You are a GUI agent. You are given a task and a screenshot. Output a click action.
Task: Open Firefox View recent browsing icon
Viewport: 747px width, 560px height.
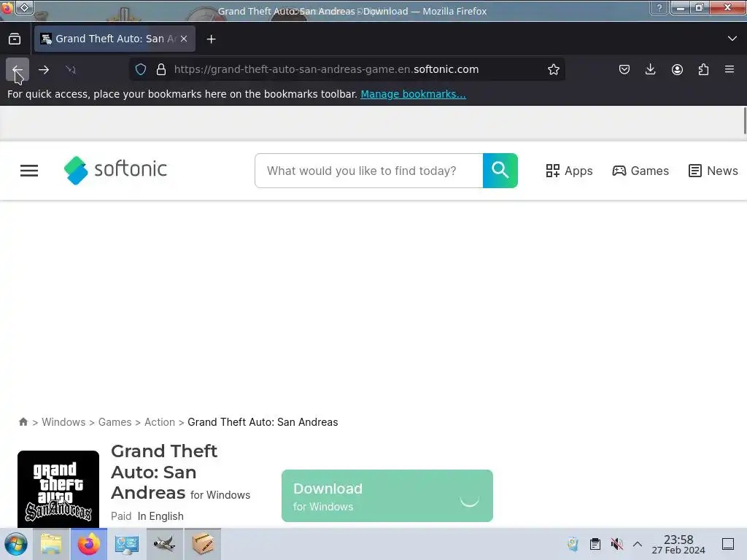pos(15,39)
